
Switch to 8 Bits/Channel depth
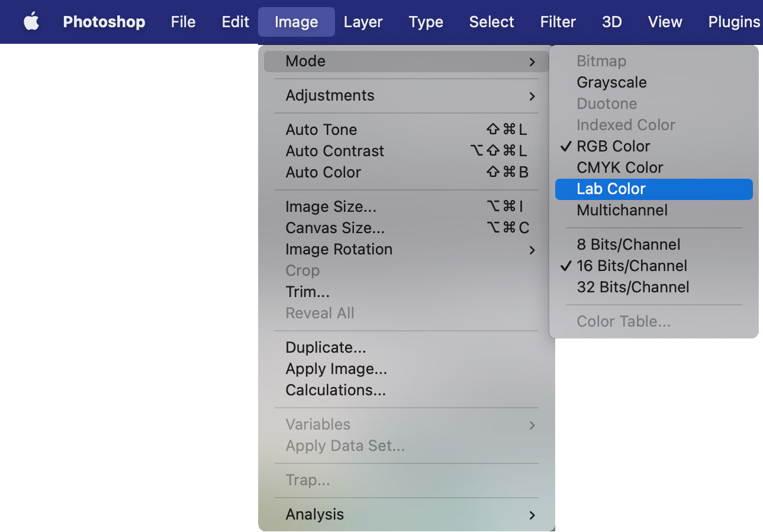point(628,244)
